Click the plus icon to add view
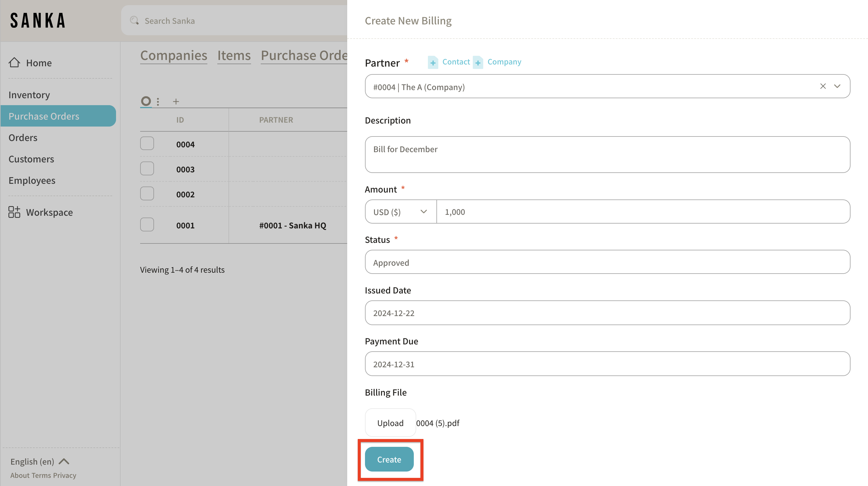The height and width of the screenshot is (486, 868). (x=176, y=101)
